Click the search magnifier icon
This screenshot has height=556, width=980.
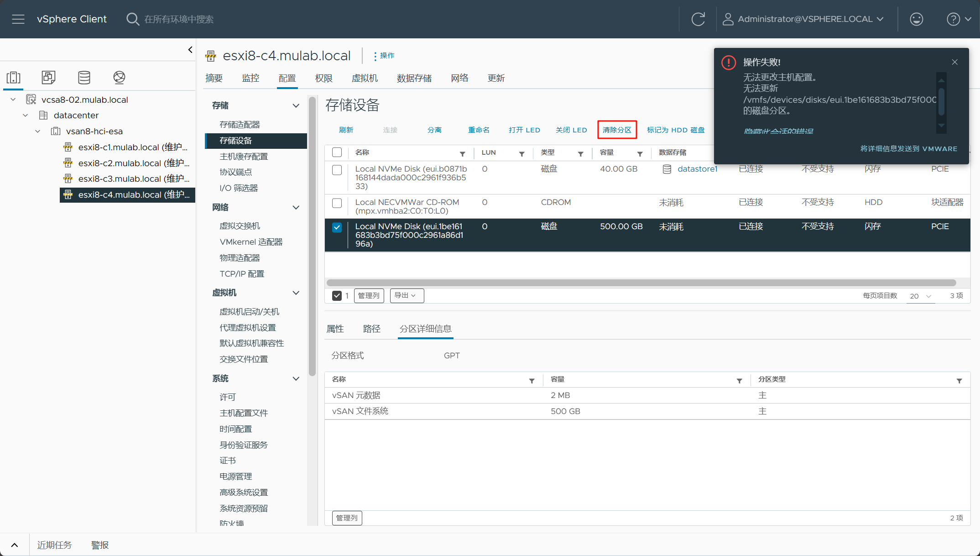(133, 19)
